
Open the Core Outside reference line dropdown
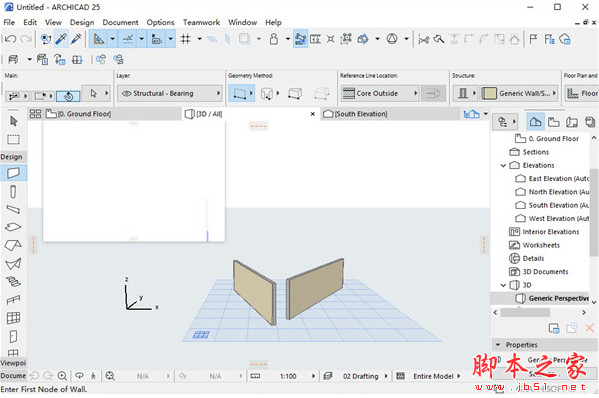(x=380, y=93)
